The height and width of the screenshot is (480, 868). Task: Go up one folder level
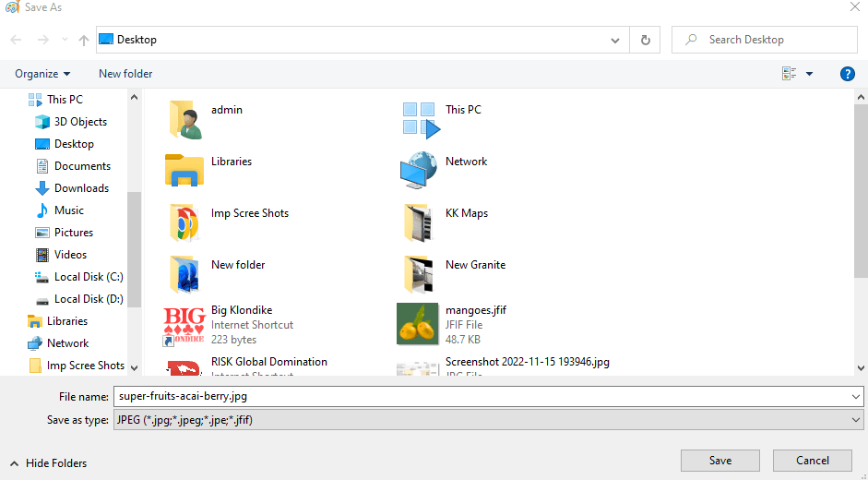[84, 40]
